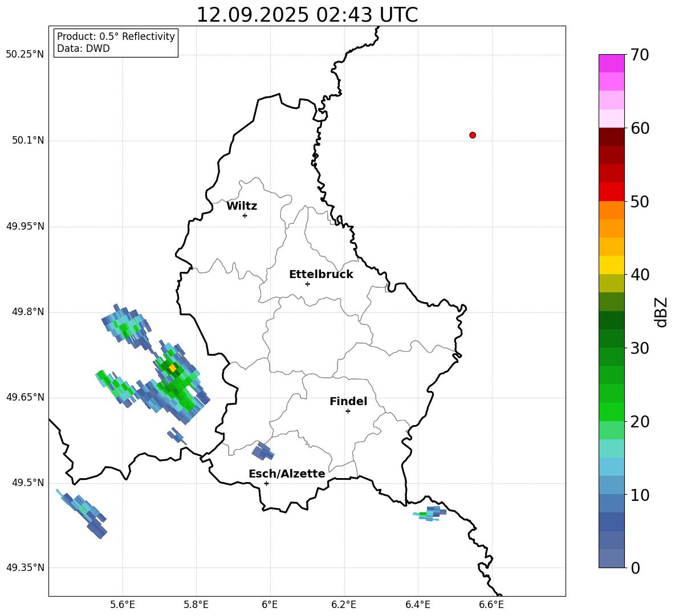The width and height of the screenshot is (675, 616).
Task: Click the orange swatch just below 50
Action: 611,210
